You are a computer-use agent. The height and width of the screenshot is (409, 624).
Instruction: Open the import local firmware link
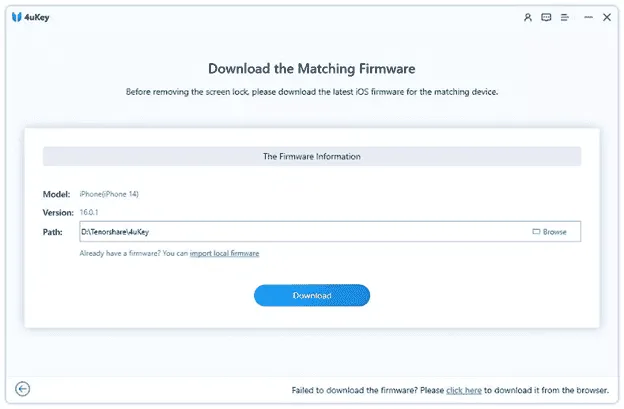click(225, 254)
